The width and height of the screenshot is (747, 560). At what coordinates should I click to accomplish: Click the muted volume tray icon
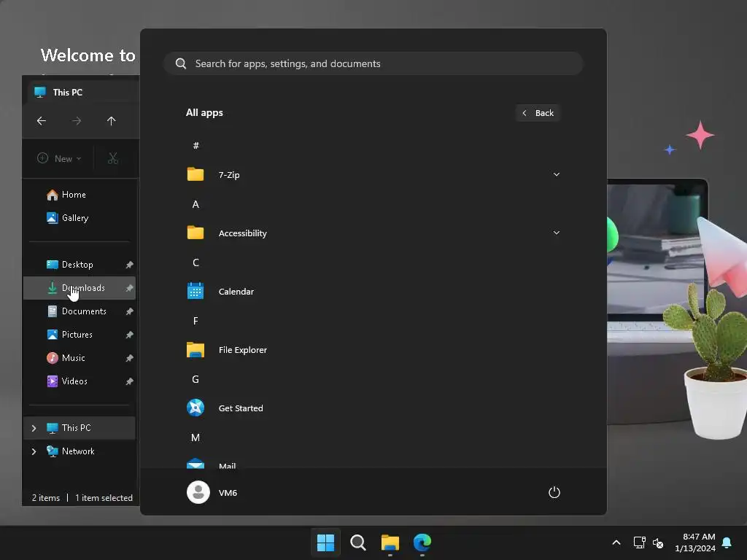pos(658,542)
